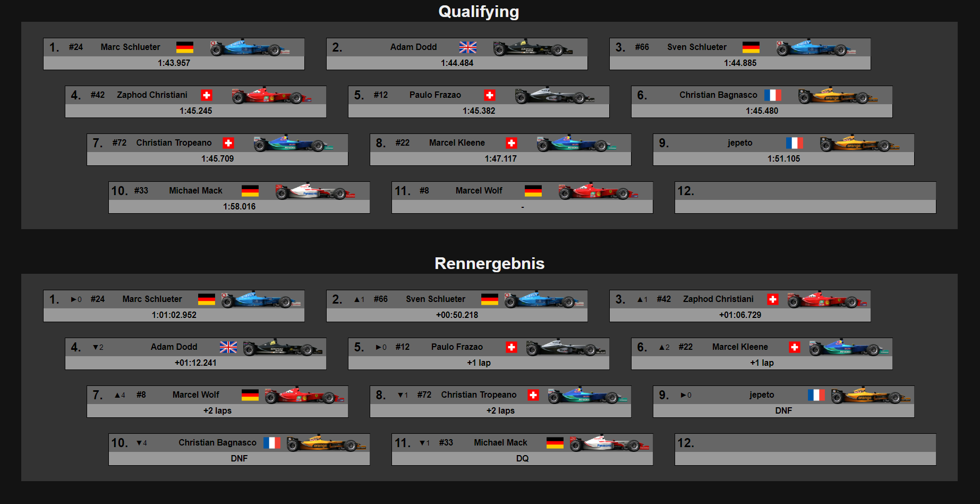The height and width of the screenshot is (504, 980).
Task: Select Marc Schlueter's race time 1:01:02.952
Action: tap(174, 315)
